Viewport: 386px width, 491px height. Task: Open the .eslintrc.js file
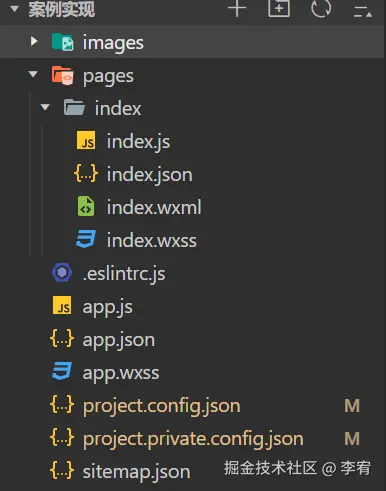(124, 274)
